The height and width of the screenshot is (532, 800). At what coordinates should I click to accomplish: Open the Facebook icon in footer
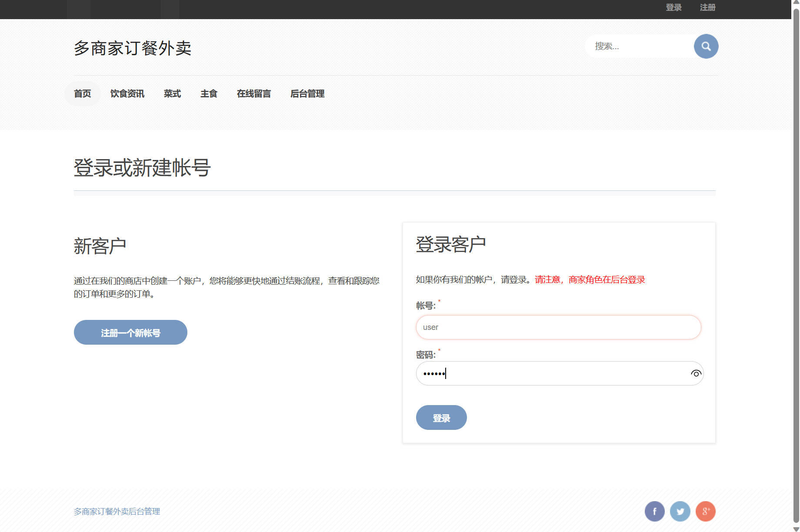(655, 512)
